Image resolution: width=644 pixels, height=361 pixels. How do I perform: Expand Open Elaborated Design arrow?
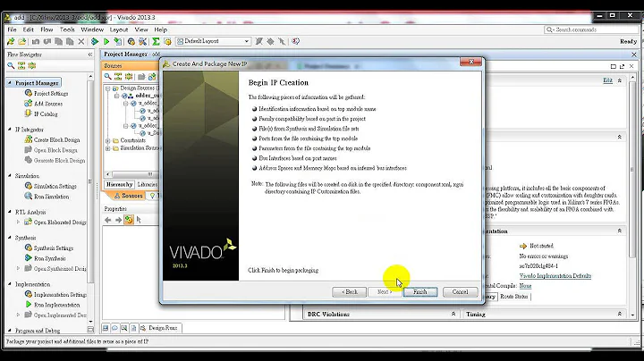click(x=18, y=222)
